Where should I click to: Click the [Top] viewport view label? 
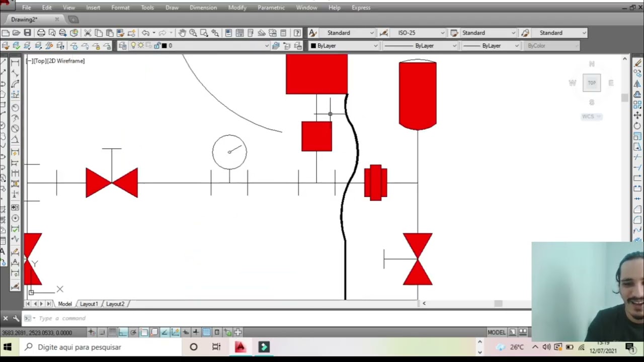(x=41, y=61)
